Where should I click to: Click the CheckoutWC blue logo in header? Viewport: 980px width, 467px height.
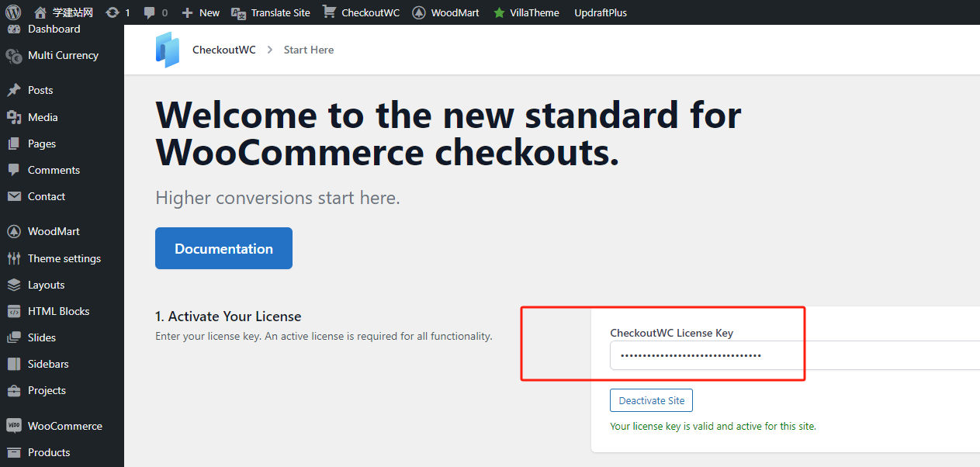[x=167, y=50]
